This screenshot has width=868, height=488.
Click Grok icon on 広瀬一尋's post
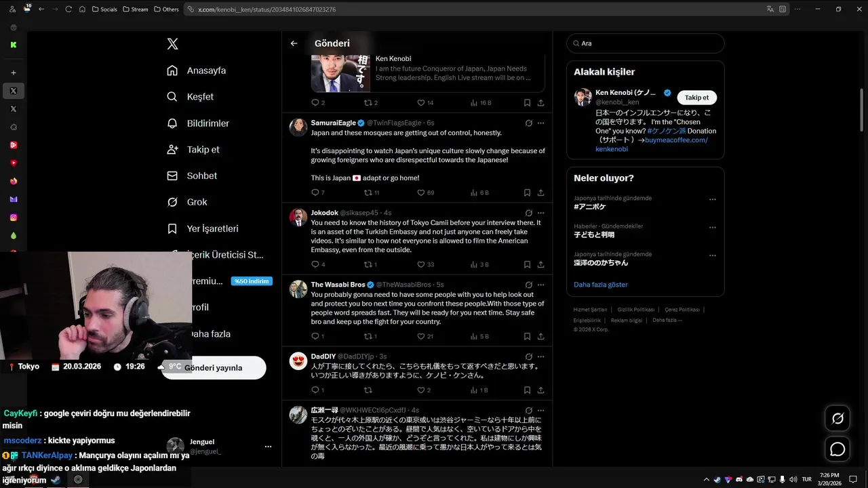(x=529, y=410)
